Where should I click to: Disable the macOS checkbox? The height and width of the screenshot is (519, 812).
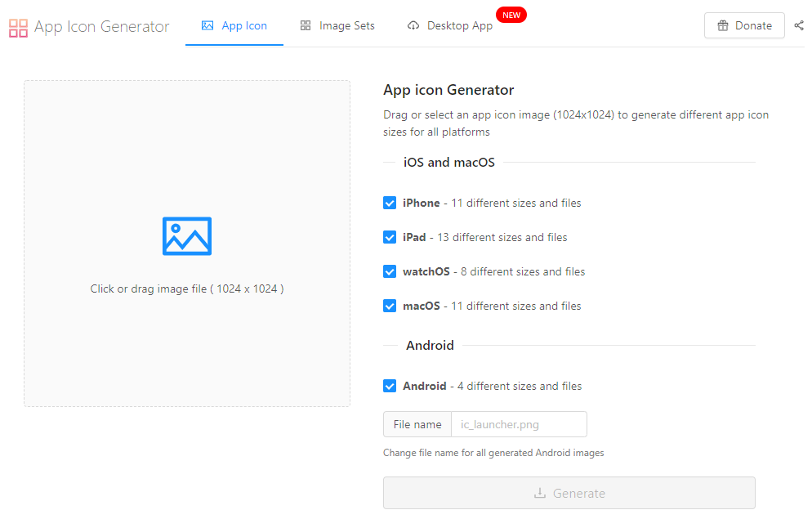pyautogui.click(x=390, y=306)
